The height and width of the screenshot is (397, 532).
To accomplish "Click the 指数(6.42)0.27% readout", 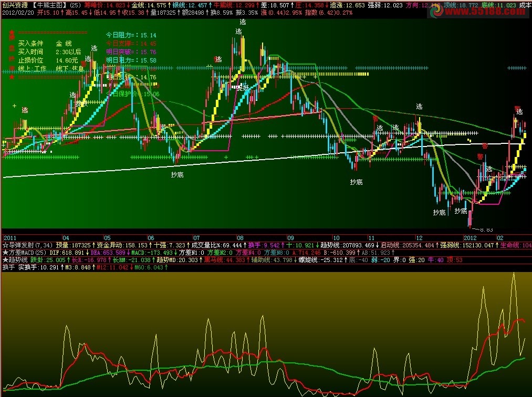I will coord(328,13).
